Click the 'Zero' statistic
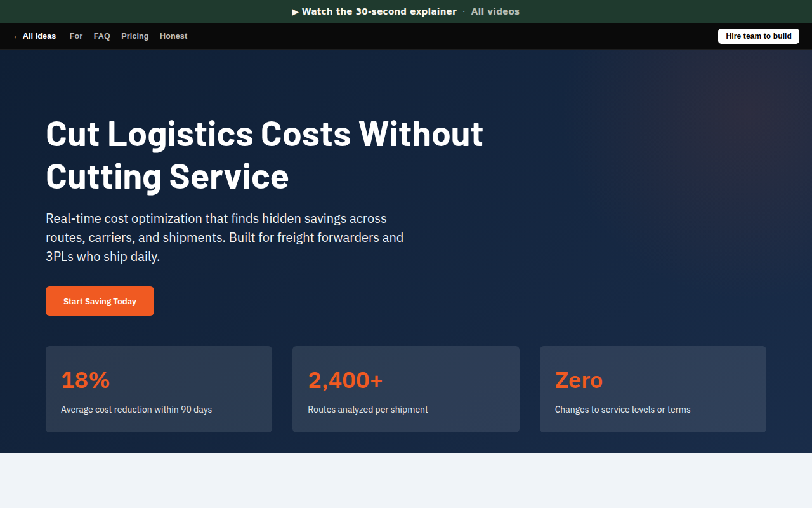Image resolution: width=812 pixels, height=508 pixels. tap(579, 380)
